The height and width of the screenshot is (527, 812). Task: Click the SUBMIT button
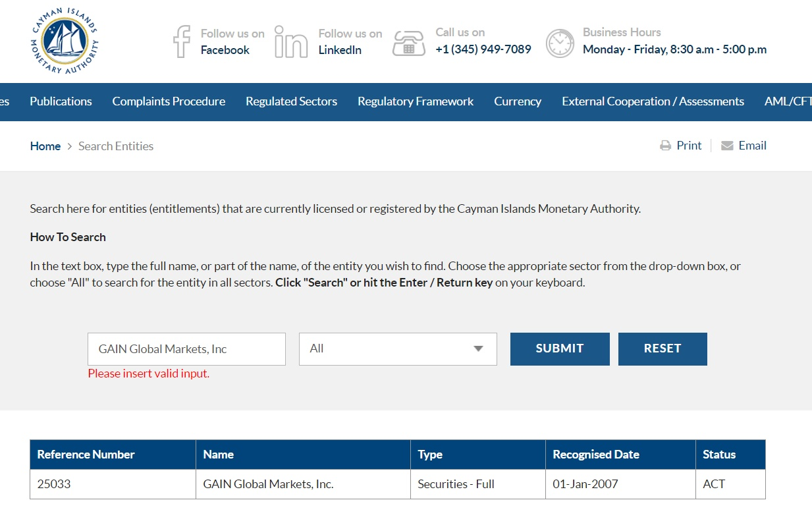[x=560, y=349]
